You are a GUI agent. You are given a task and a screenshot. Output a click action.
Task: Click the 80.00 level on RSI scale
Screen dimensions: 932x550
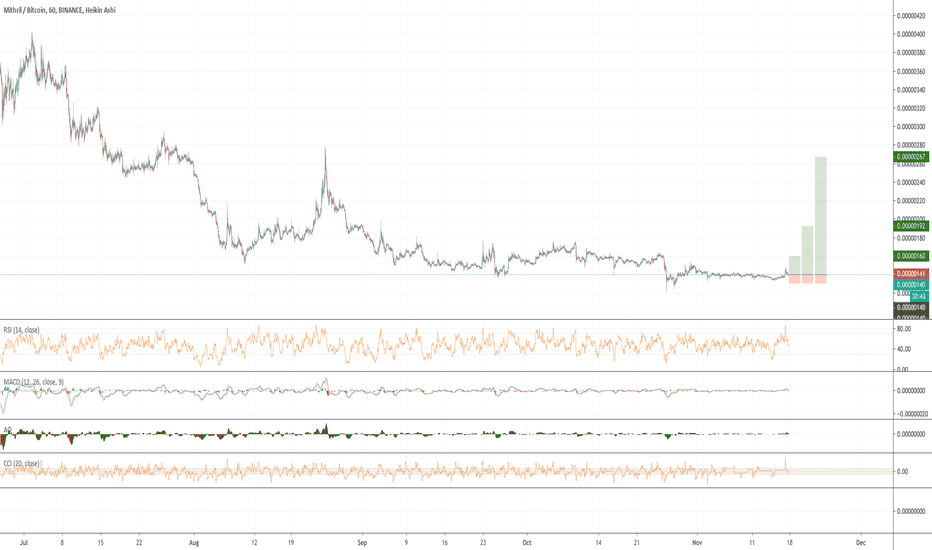pos(903,329)
